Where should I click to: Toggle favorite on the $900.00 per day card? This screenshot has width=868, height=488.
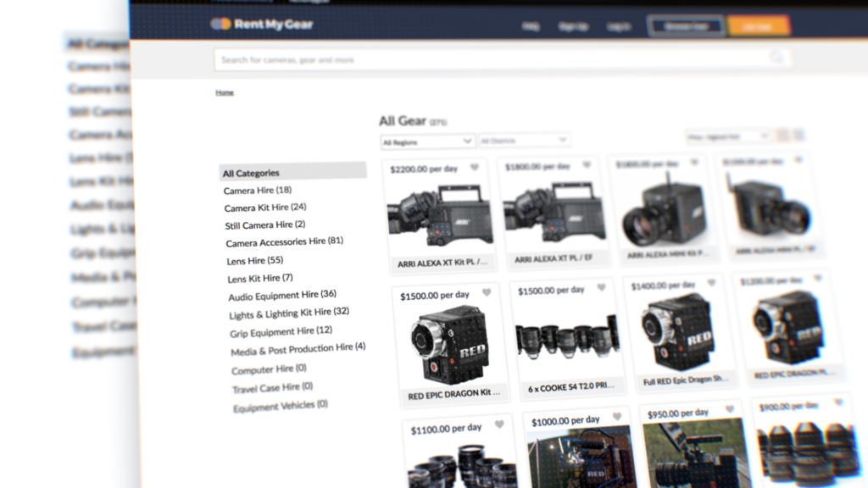838,402
